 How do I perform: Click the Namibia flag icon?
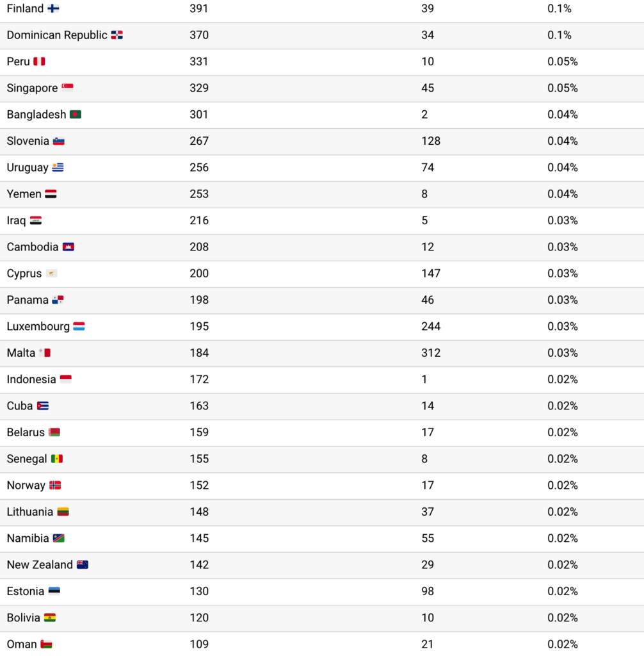click(x=59, y=538)
